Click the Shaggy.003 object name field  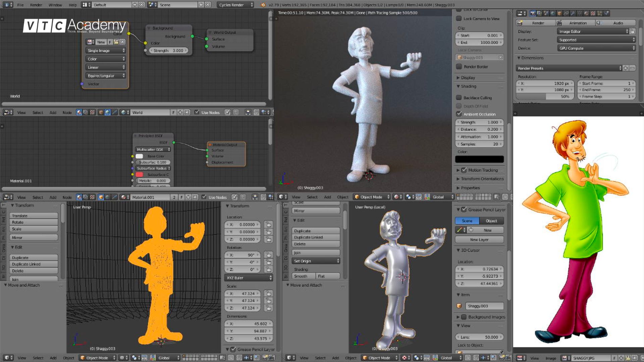click(x=484, y=306)
